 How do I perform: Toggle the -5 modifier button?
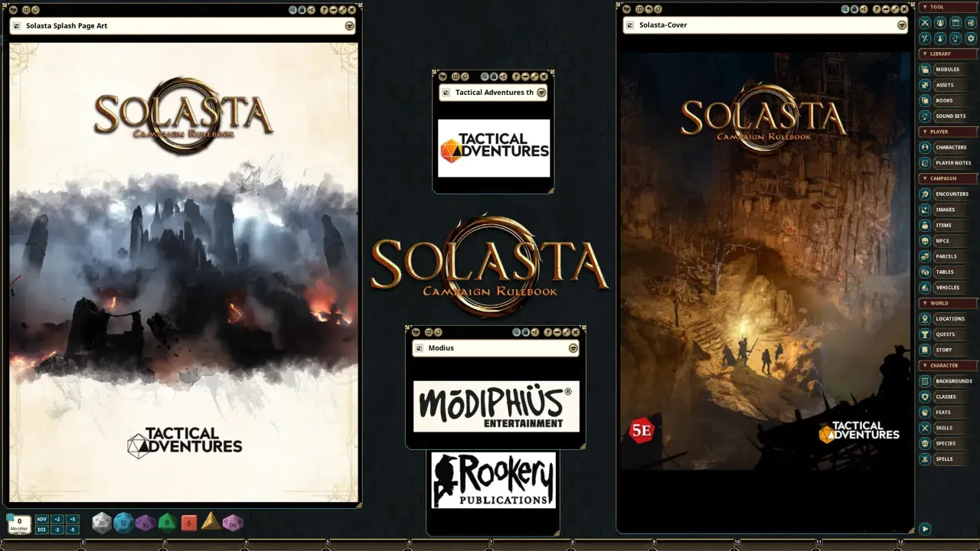pyautogui.click(x=73, y=530)
